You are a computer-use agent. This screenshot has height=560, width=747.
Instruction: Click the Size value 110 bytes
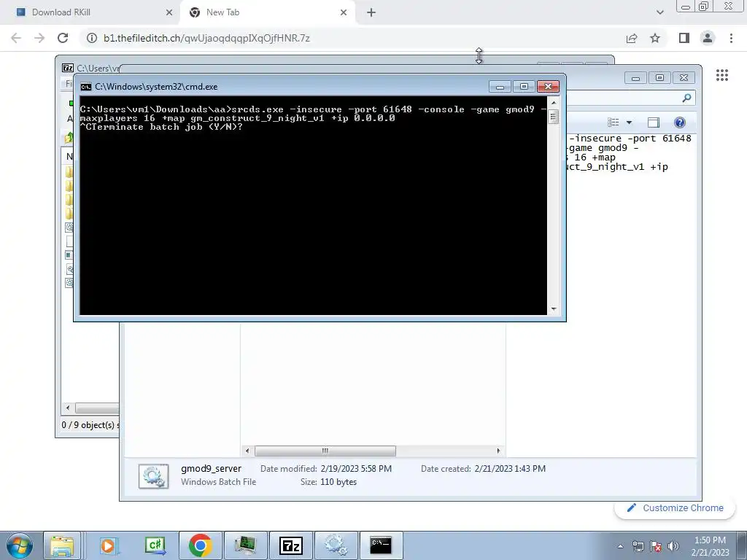(338, 482)
